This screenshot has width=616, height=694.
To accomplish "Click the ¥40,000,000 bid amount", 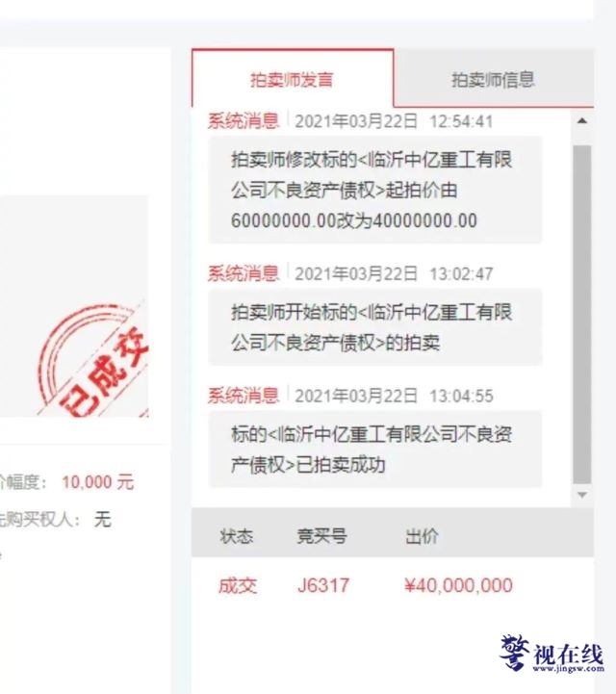I will pyautogui.click(x=458, y=585).
